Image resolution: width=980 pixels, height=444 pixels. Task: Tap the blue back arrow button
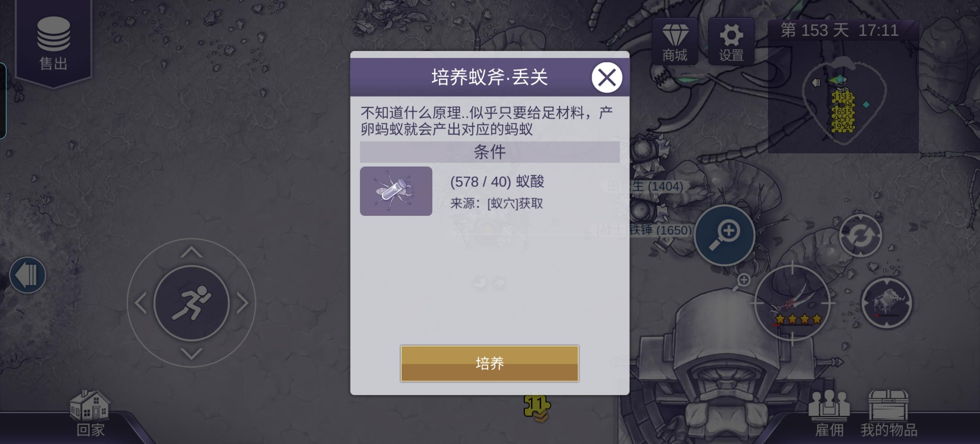(27, 275)
